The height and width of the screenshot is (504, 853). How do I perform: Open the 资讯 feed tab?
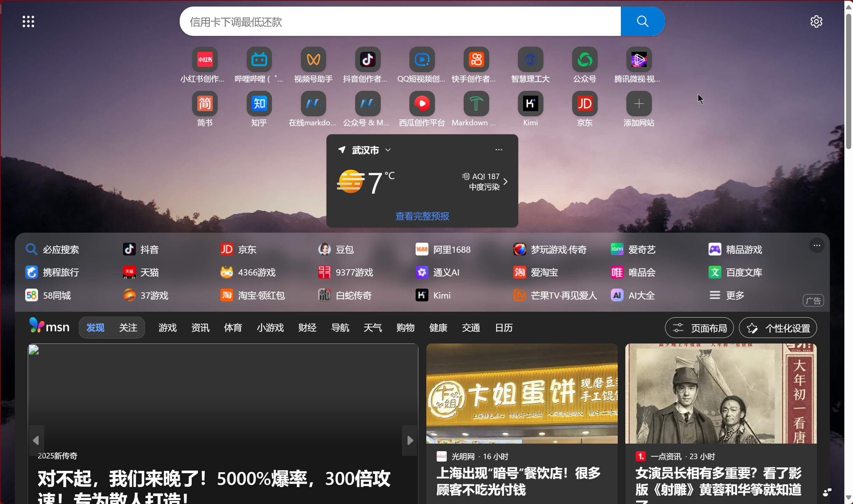[x=200, y=327]
